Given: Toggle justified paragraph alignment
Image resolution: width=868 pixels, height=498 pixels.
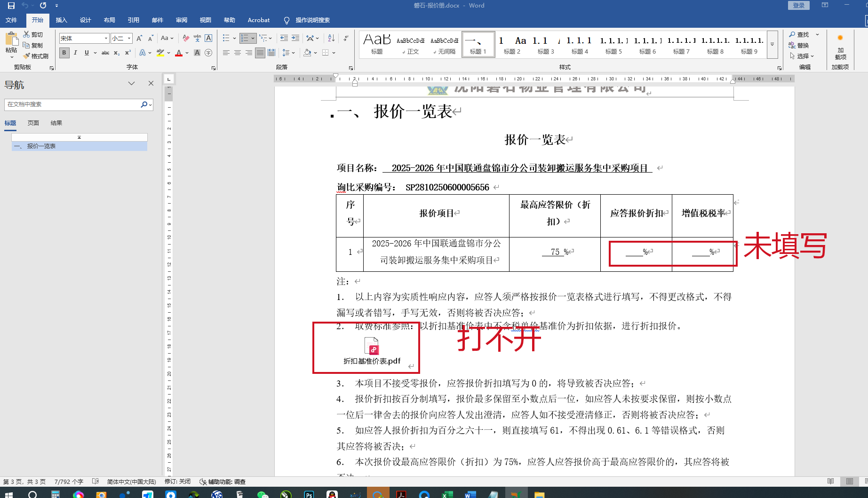Looking at the screenshot, I should (260, 53).
